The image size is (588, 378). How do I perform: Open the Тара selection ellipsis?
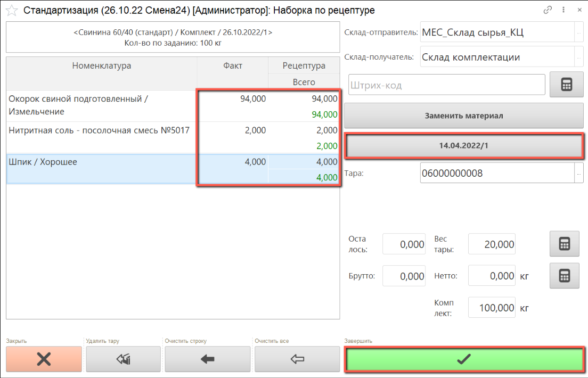579,173
